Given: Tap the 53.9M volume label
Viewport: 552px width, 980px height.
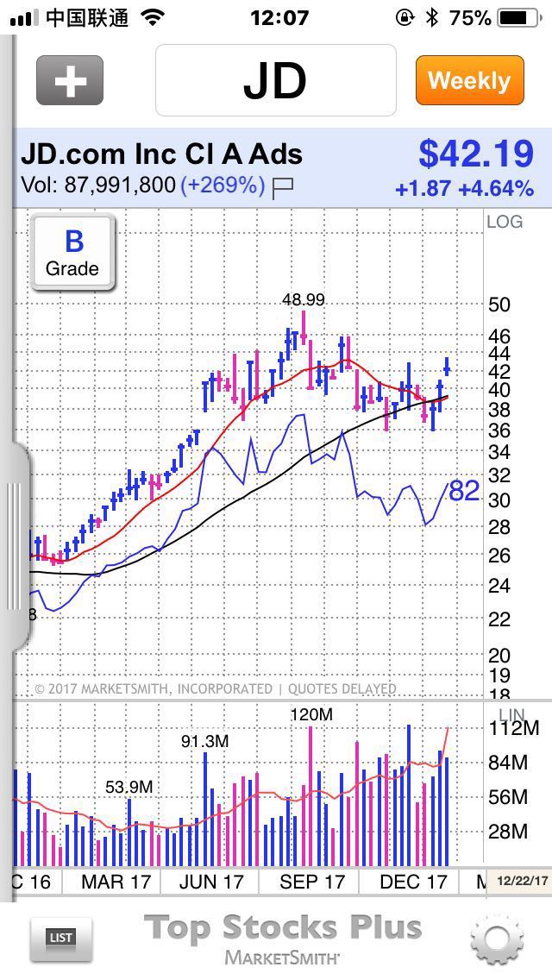Looking at the screenshot, I should 129,788.
